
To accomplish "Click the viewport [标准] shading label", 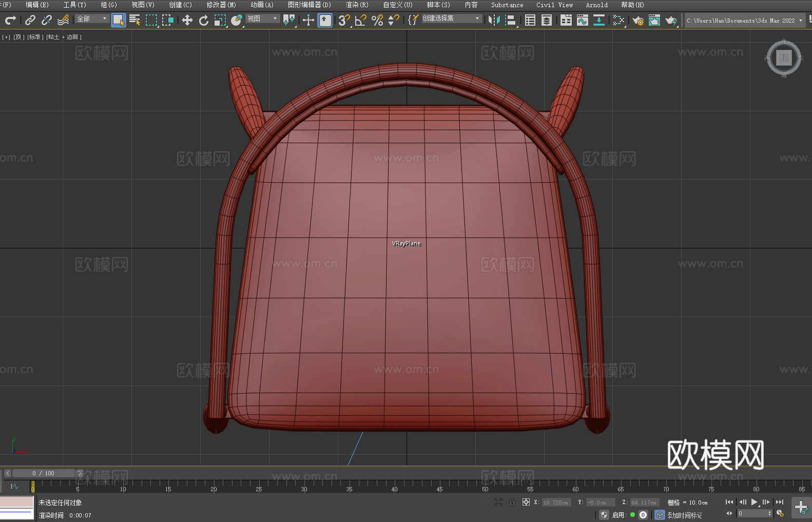I will pyautogui.click(x=35, y=37).
